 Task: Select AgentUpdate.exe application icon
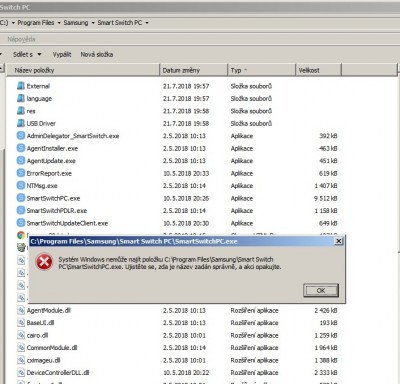click(x=21, y=161)
